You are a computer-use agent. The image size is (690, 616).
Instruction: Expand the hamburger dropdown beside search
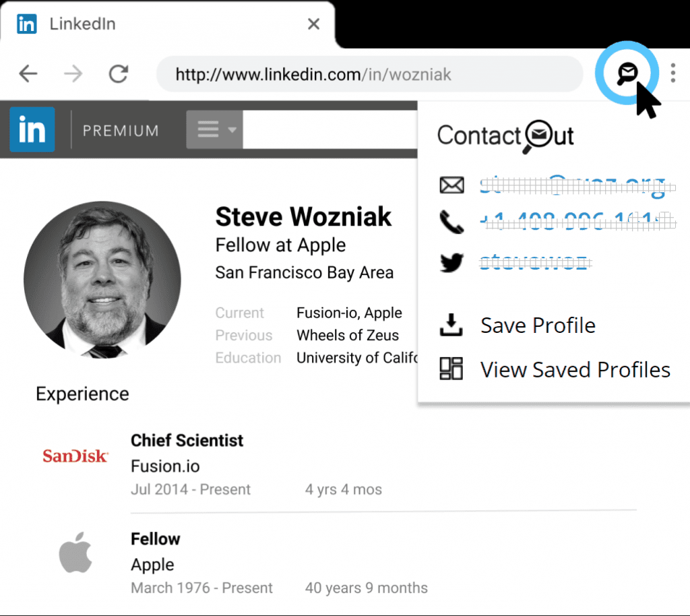click(x=214, y=129)
